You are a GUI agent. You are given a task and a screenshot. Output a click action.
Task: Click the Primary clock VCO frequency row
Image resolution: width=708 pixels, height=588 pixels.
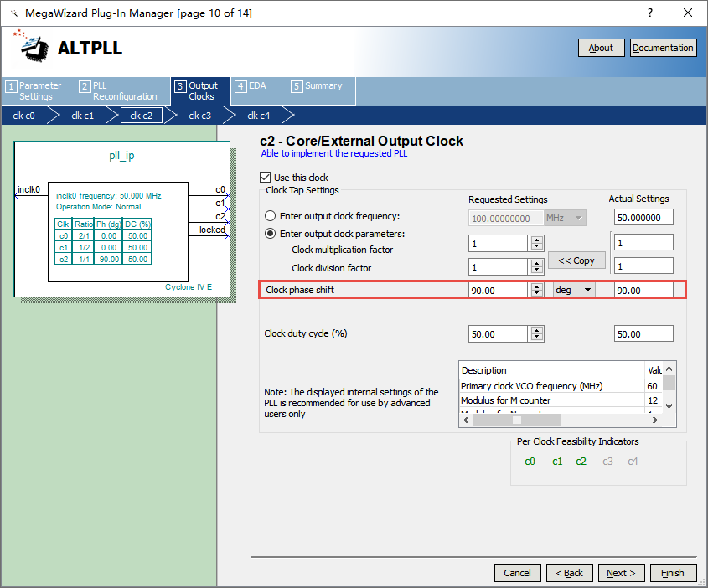point(561,386)
